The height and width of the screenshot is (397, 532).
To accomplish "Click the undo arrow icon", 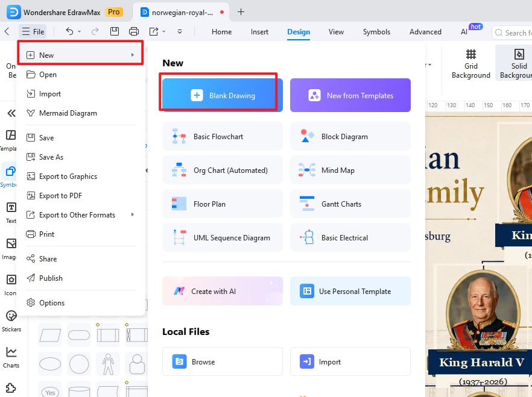I will [x=69, y=31].
